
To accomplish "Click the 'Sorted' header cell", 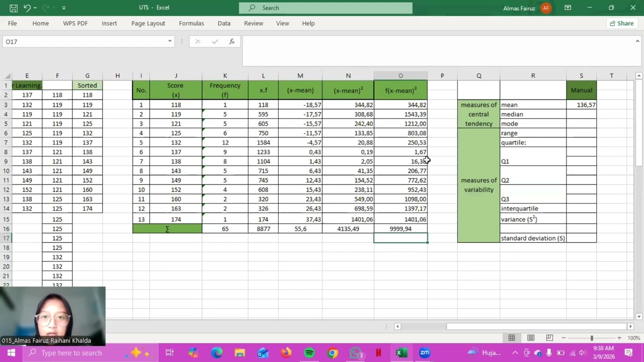I will 87,85.
